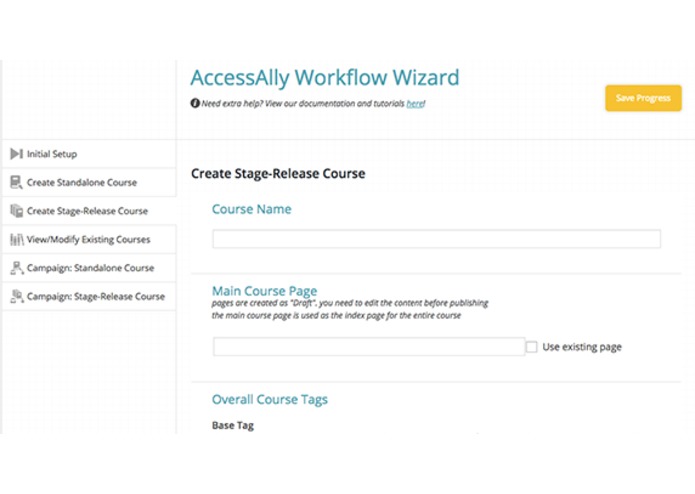This screenshot has width=695, height=494.
Task: Click the Overall Course Tags heading
Action: (x=270, y=399)
